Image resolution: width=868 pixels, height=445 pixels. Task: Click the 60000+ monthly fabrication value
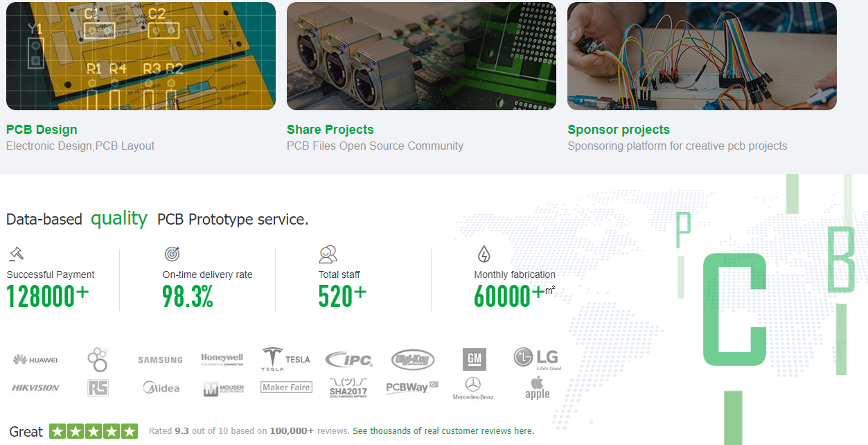click(x=509, y=296)
